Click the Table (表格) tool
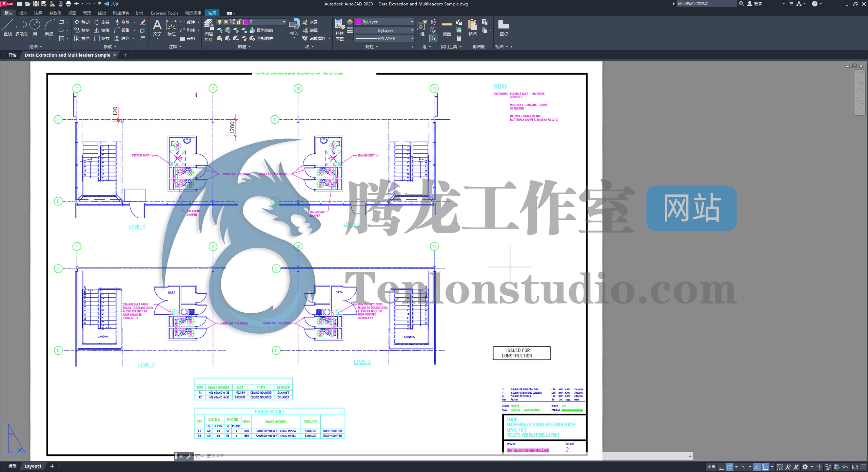This screenshot has height=472, width=868. pos(188,38)
